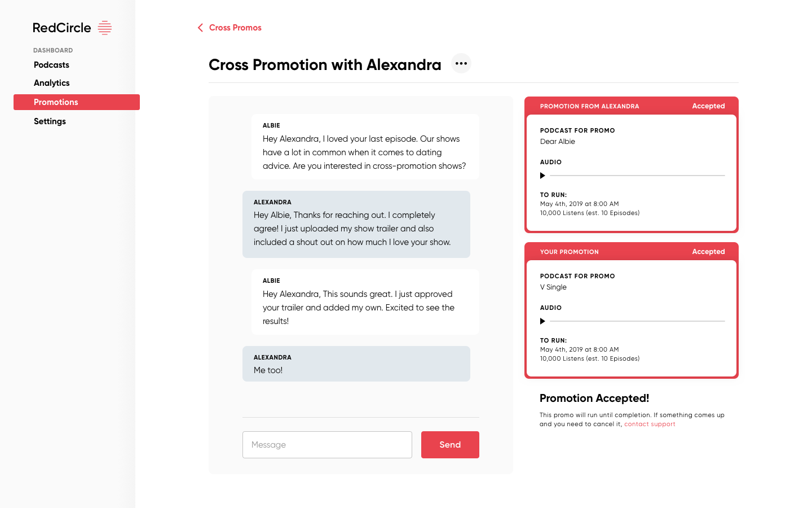Click Accepted status on Your Promotion

point(708,252)
